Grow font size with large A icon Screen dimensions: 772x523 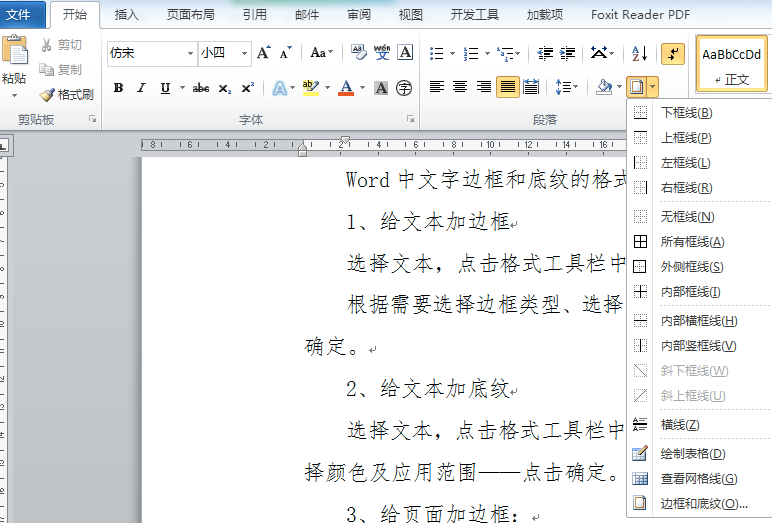pos(263,53)
